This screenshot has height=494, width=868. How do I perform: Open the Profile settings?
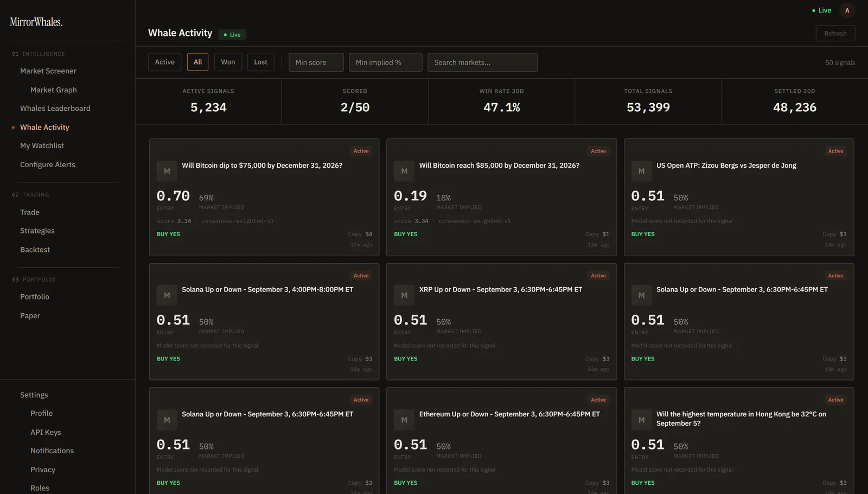(x=41, y=413)
